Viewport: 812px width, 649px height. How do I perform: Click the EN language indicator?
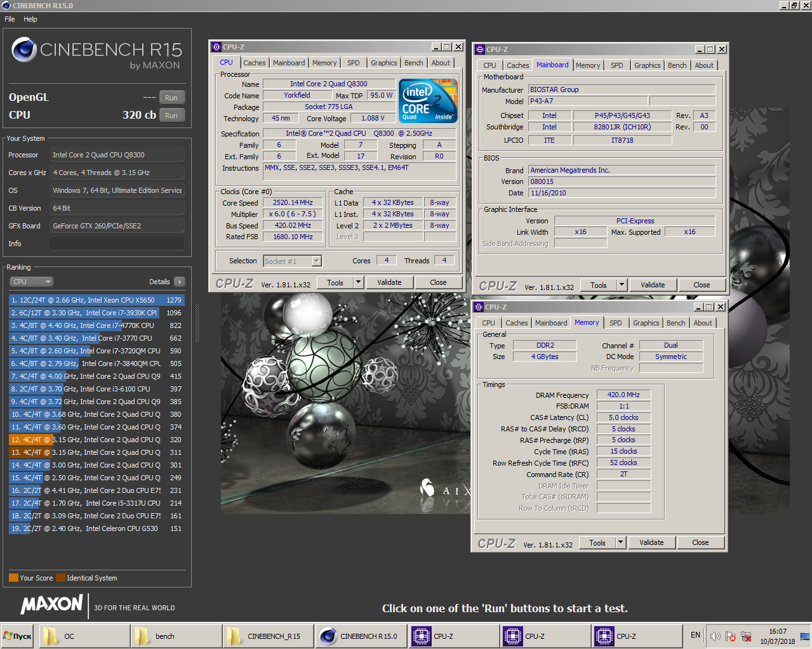tap(695, 635)
